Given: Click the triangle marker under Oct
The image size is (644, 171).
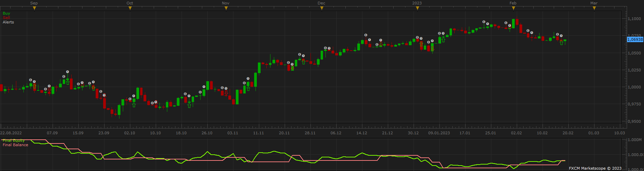Looking at the screenshot, I should click(x=130, y=8).
